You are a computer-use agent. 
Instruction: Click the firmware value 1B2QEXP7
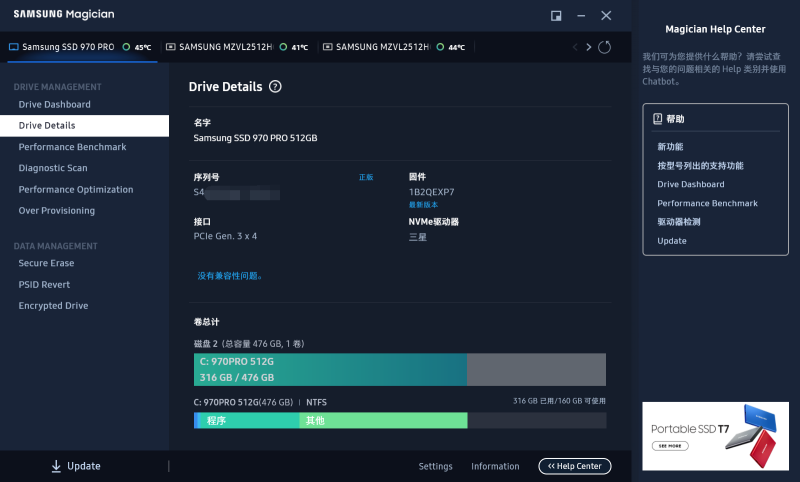pyautogui.click(x=431, y=192)
